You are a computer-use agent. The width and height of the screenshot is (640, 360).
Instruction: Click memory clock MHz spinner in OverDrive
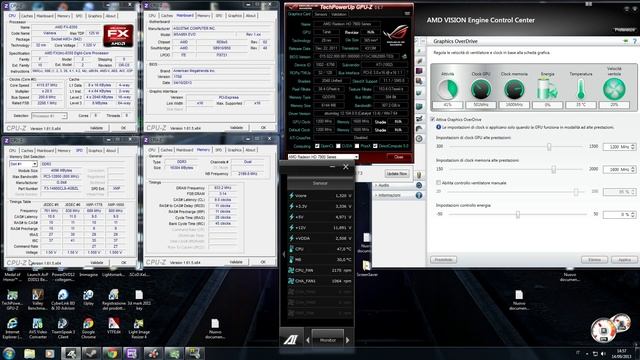[633, 169]
